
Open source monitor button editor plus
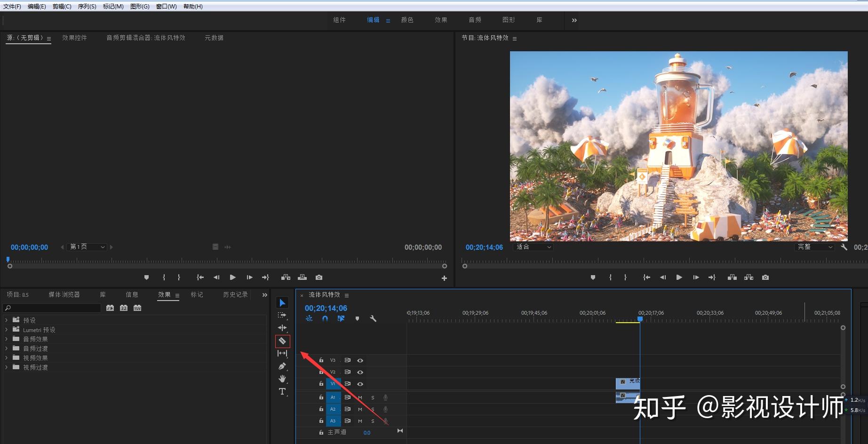tap(444, 278)
